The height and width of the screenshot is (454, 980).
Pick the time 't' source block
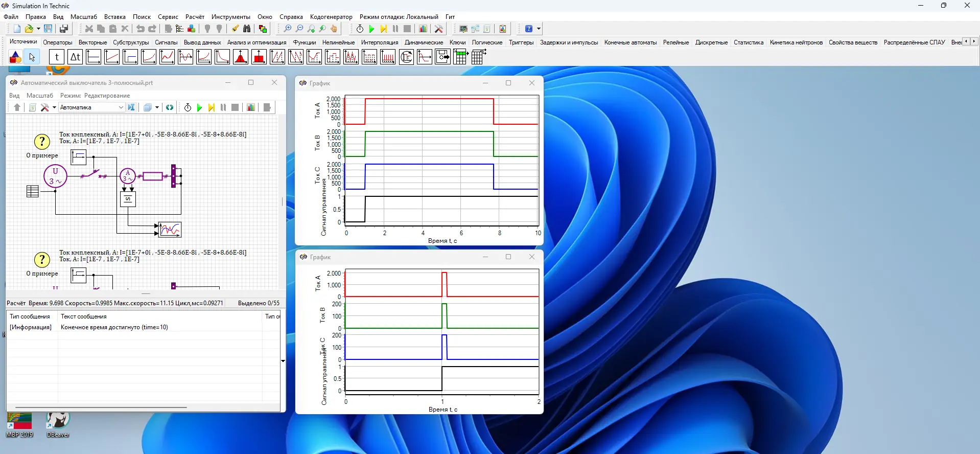[x=57, y=57]
